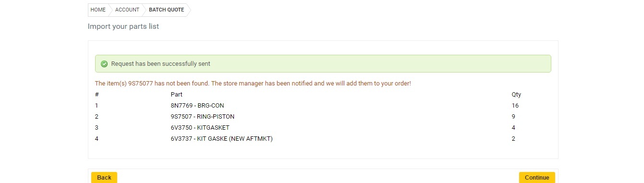Select the 9S7507 - RING-PISTON part row
The height and width of the screenshot is (183, 644).
coord(323,117)
